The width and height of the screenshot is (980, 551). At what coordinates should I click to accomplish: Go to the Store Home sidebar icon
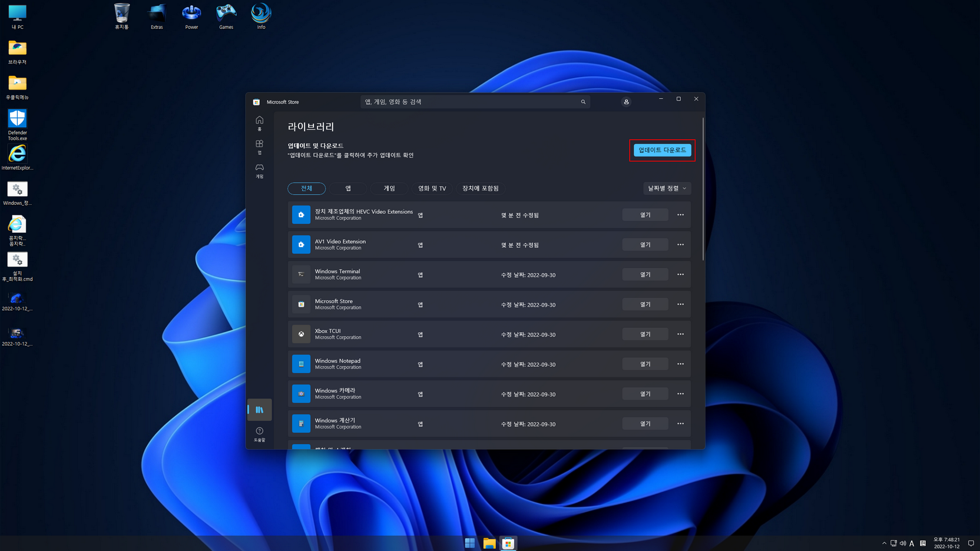[259, 123]
